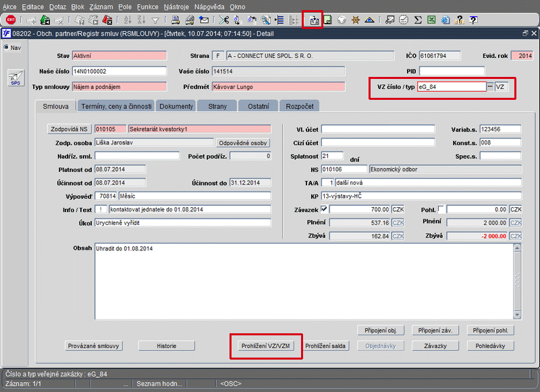The width and height of the screenshot is (540, 392).
Task: Click the triangle ruler toolbar icon
Action: (x=369, y=20)
